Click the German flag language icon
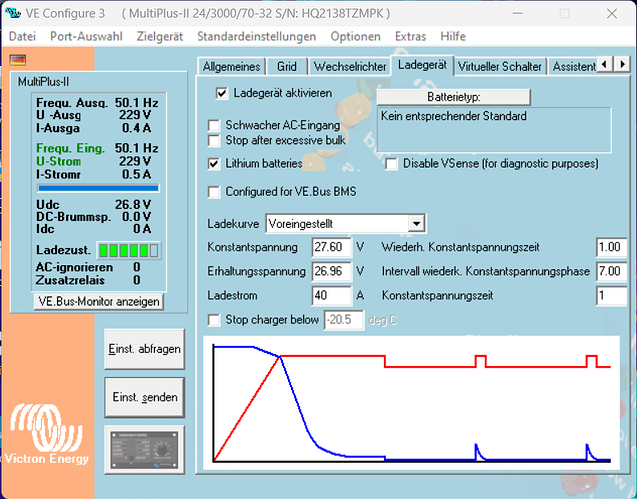 point(17,59)
